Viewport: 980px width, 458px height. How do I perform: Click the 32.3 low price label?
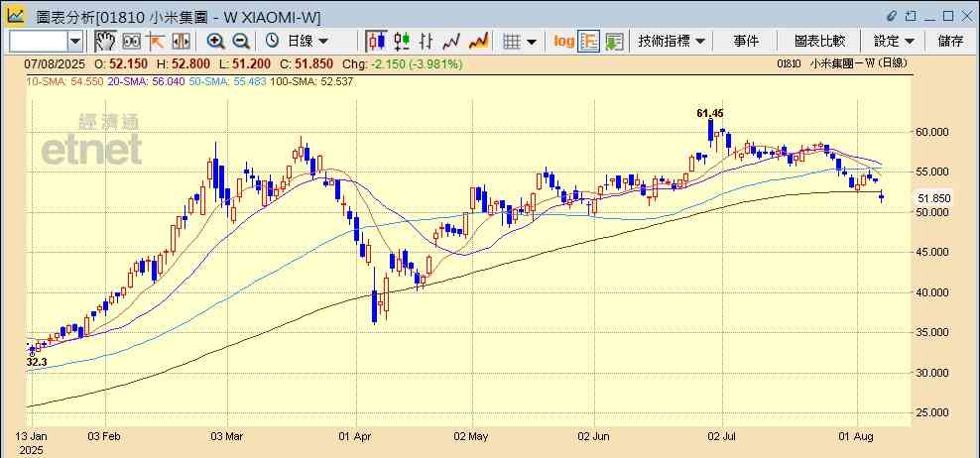(x=37, y=362)
